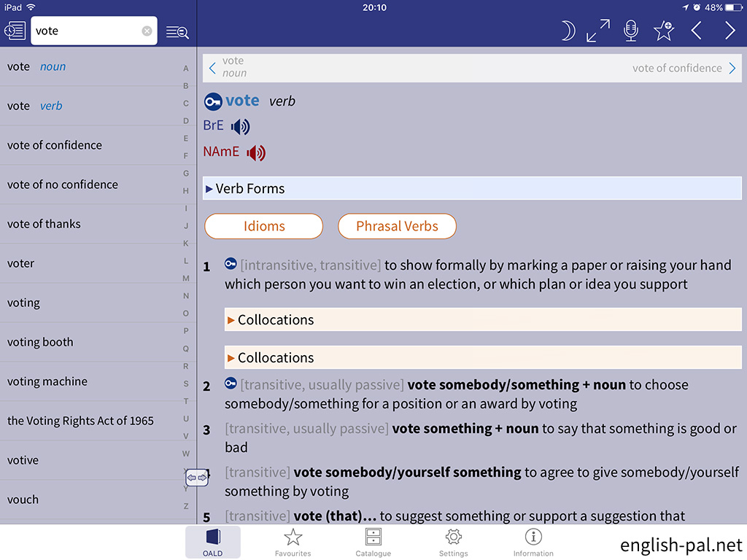The image size is (747, 560).
Task: Clear the search field text
Action: [147, 31]
